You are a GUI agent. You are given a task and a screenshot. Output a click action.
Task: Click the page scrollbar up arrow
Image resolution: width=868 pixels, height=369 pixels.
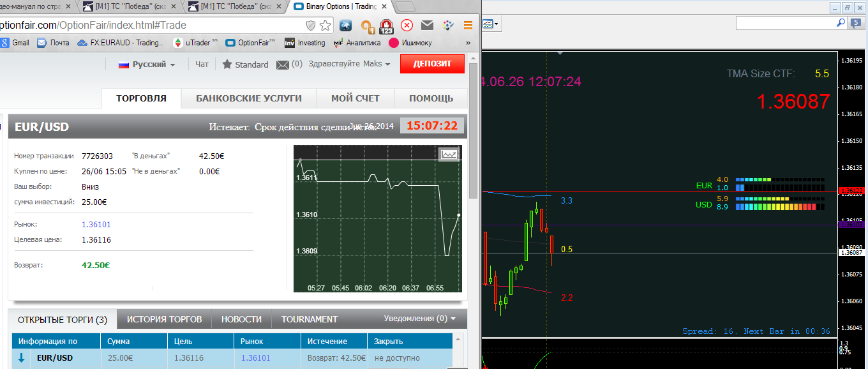tap(473, 58)
